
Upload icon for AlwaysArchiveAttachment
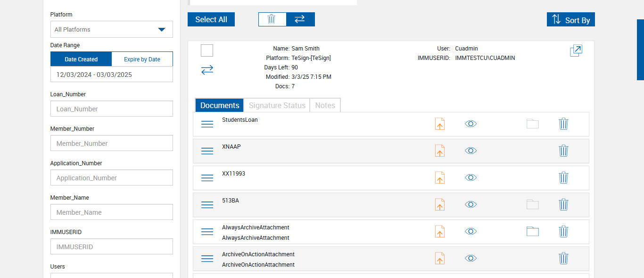click(439, 232)
